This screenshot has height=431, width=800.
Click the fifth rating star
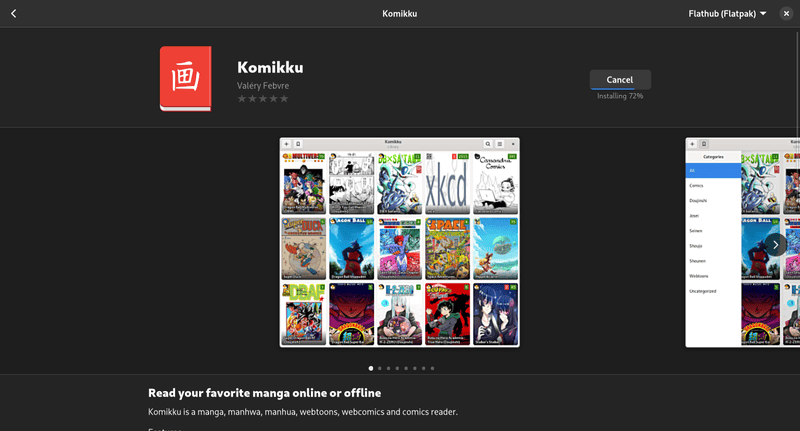click(284, 99)
